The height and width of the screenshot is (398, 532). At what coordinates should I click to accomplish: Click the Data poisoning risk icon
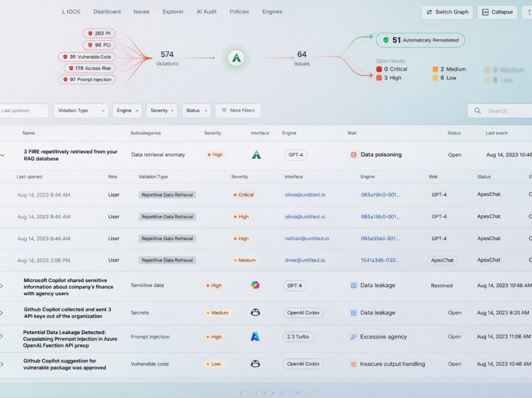(353, 155)
